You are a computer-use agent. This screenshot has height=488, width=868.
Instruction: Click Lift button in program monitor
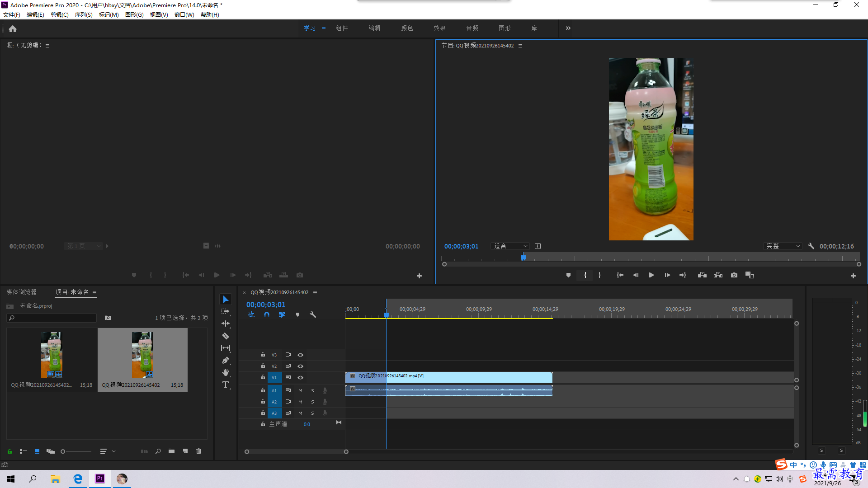tap(702, 275)
